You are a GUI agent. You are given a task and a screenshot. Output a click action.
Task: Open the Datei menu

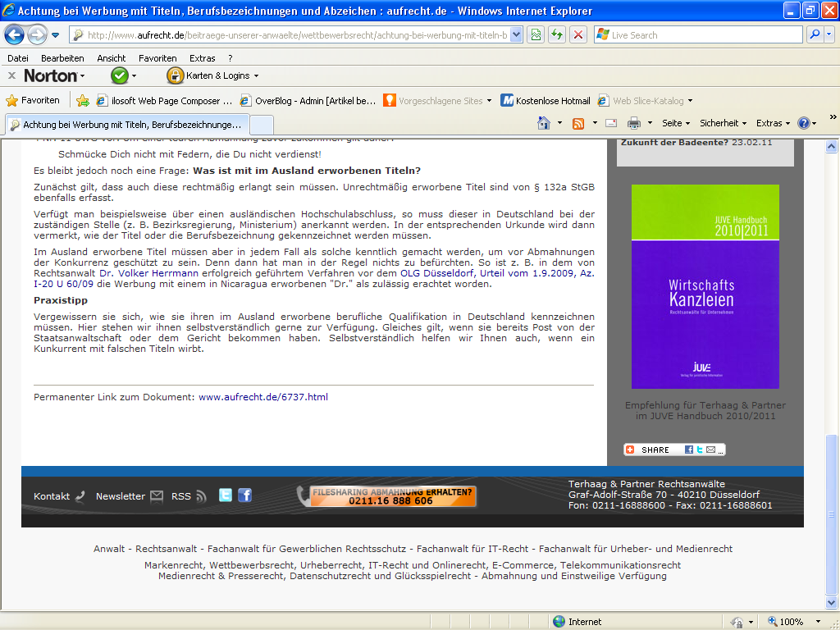pyautogui.click(x=18, y=58)
